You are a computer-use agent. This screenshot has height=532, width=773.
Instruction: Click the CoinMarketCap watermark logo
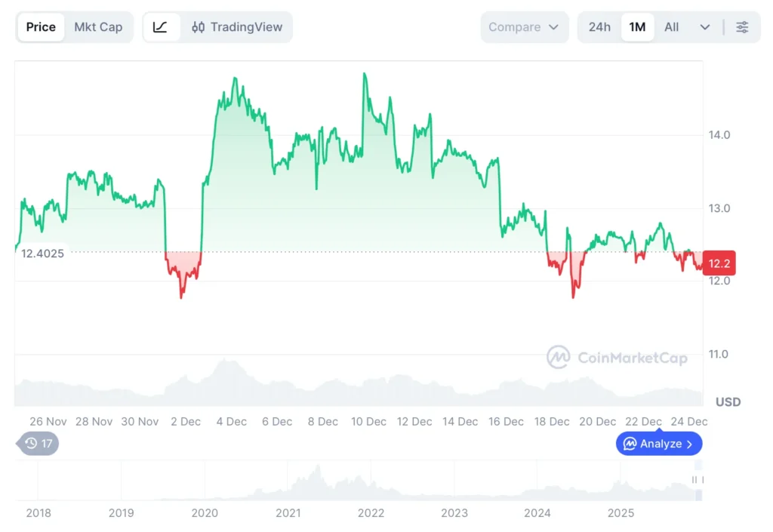coord(617,358)
